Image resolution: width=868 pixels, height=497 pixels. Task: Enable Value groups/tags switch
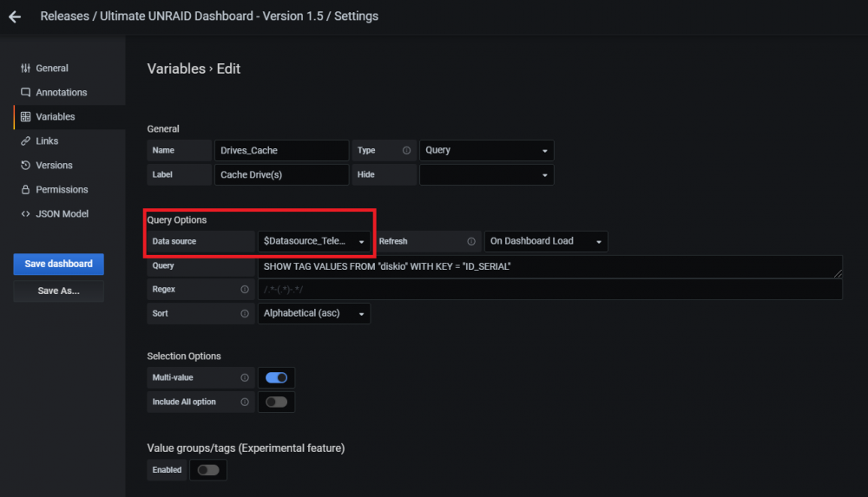208,470
